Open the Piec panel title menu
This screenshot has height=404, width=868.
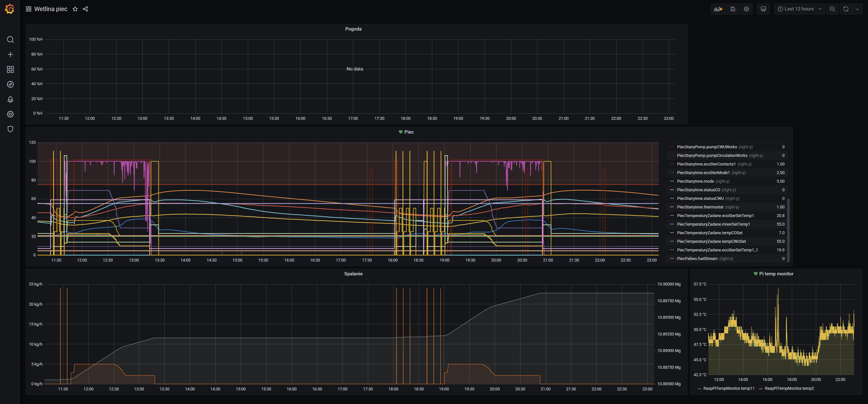(x=409, y=132)
